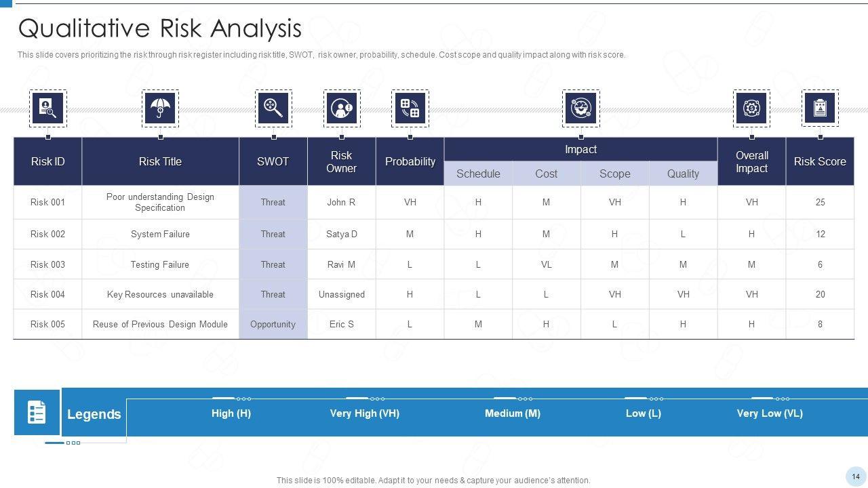Select risk score 6
The image size is (868, 488).
coord(820,264)
